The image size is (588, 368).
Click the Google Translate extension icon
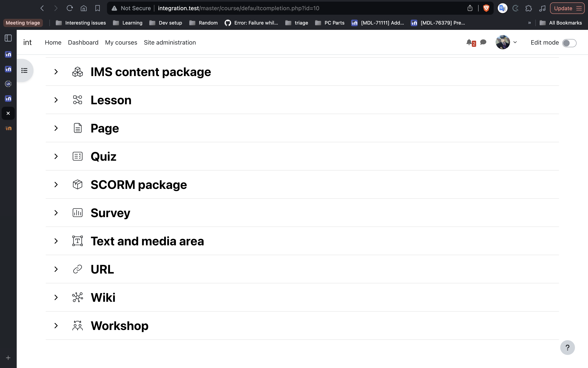click(502, 8)
